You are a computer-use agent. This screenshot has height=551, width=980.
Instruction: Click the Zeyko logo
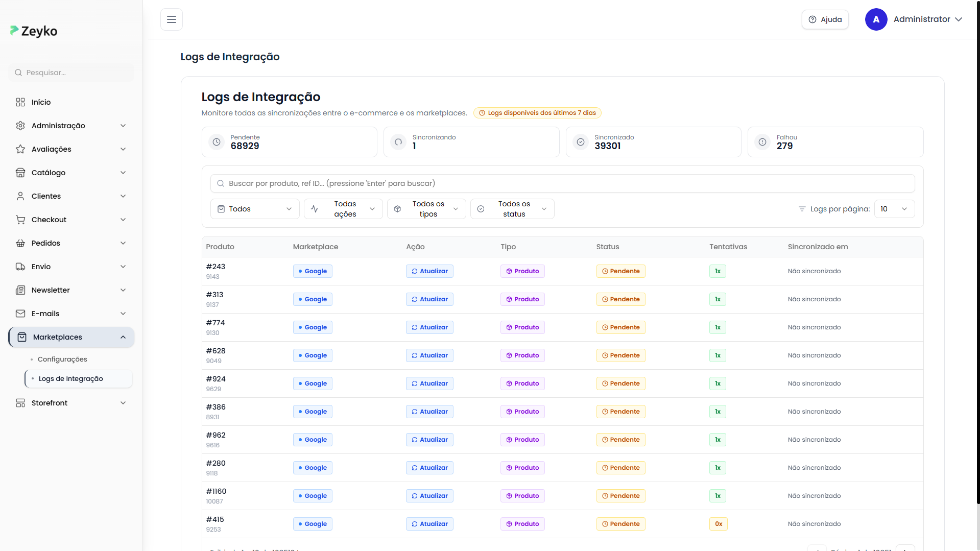34,31
